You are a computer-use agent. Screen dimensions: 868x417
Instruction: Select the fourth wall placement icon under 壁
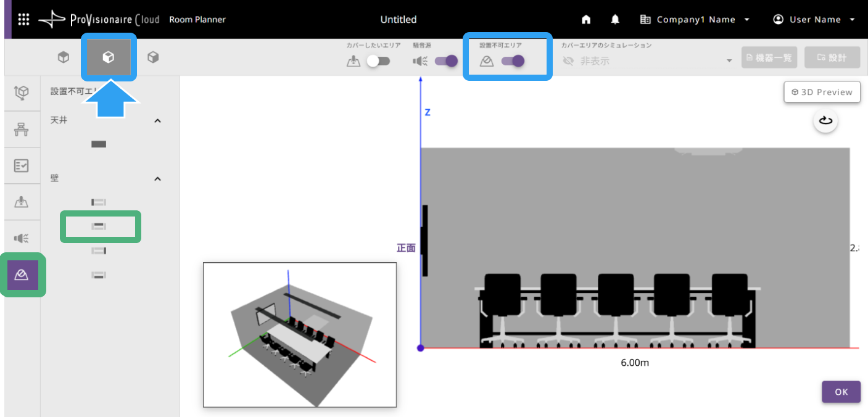click(x=99, y=275)
